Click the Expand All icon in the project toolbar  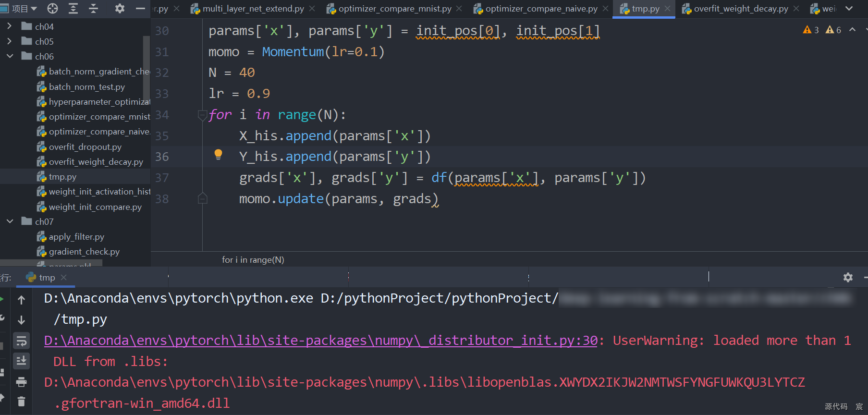tap(73, 8)
